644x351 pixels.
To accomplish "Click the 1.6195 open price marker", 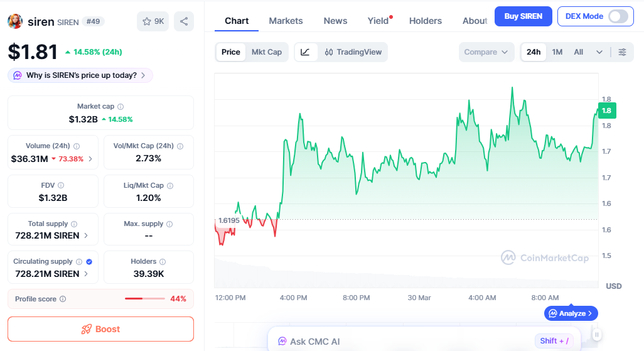I will (228, 220).
